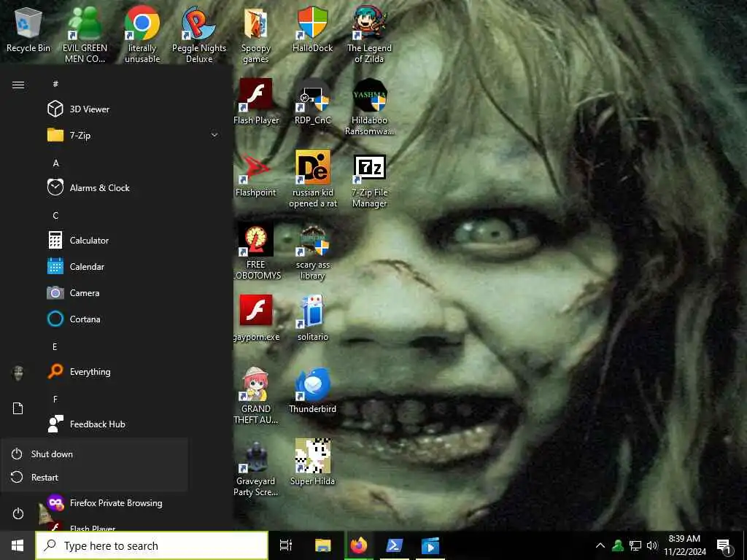Screen dimensions: 747x560
Task: Click the taskbar icon next to PowerShell
Action: [430, 545]
